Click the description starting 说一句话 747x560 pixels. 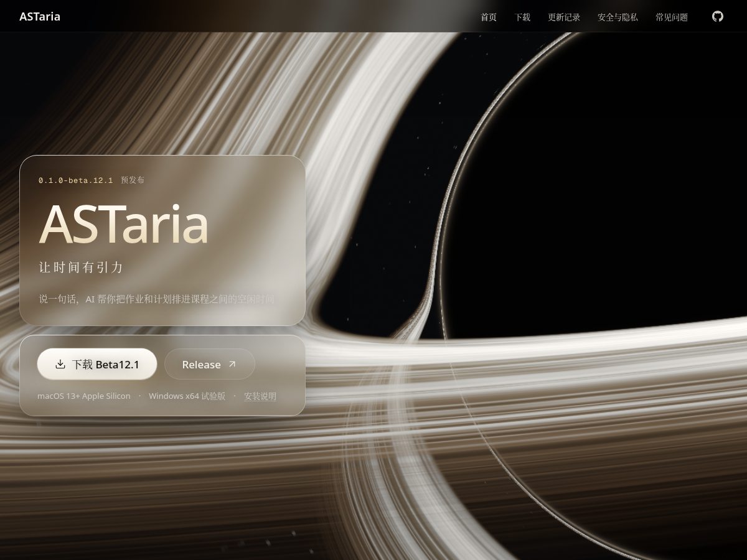pyautogui.click(x=156, y=299)
